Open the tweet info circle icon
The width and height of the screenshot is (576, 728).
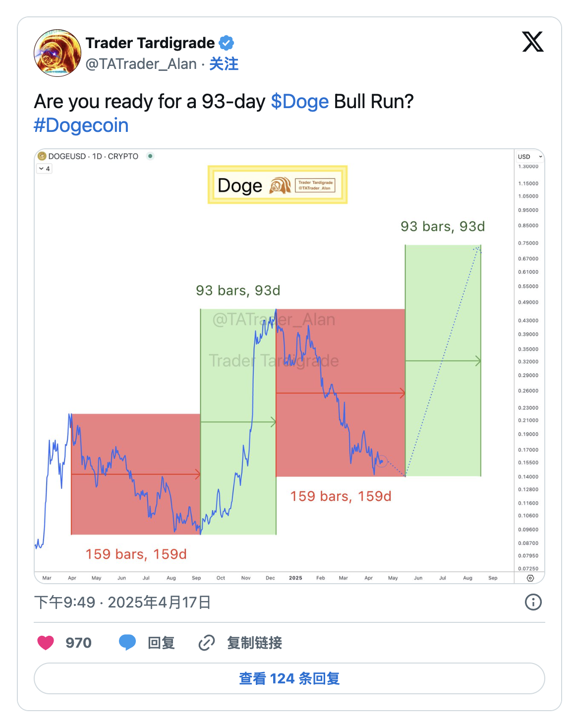[x=533, y=603]
